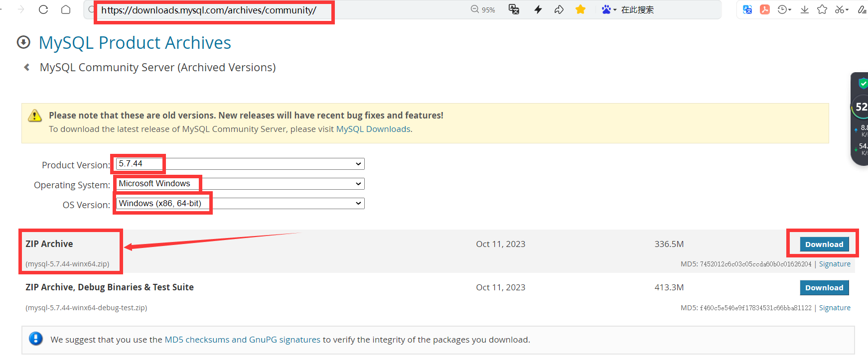Click the blue info exclamation icon
Image resolution: width=868 pixels, height=364 pixels.
(x=36, y=339)
